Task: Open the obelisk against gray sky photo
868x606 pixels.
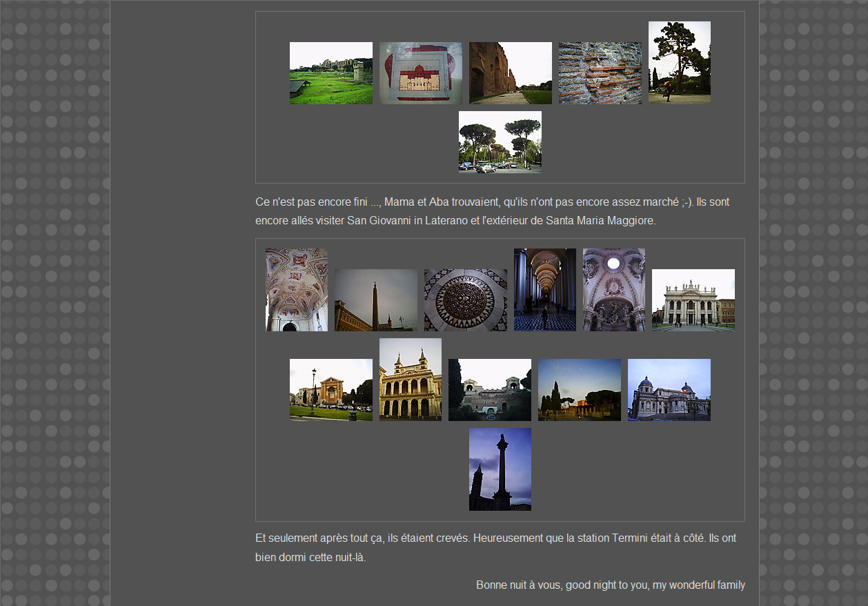Action: (x=375, y=300)
